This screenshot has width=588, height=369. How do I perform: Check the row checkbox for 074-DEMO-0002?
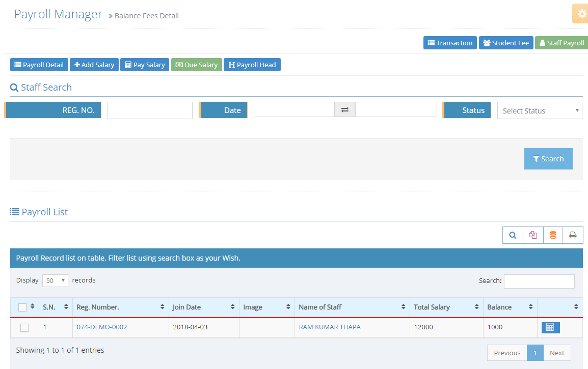pos(24,328)
